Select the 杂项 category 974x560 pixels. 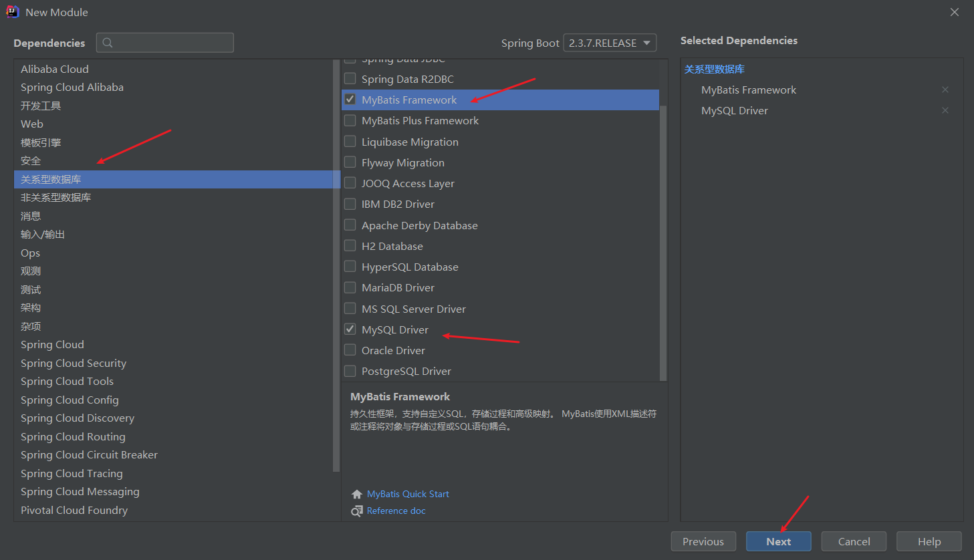click(x=173, y=326)
